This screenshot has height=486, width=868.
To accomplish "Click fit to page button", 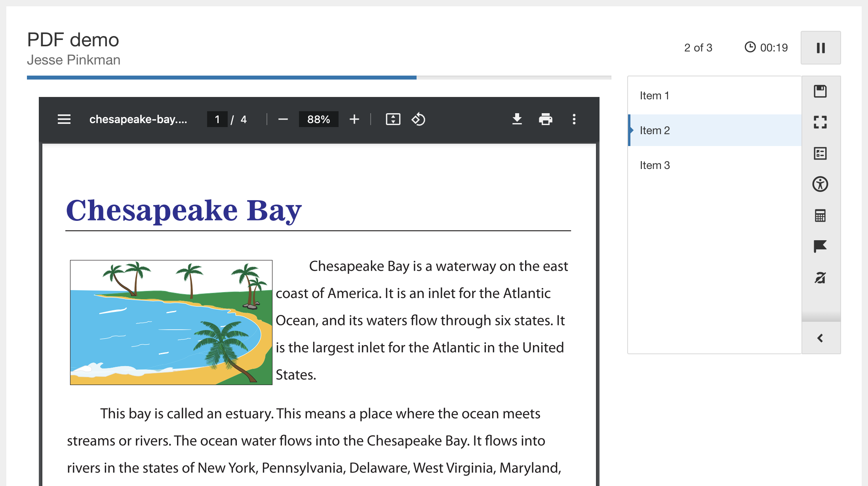I will click(x=393, y=119).
